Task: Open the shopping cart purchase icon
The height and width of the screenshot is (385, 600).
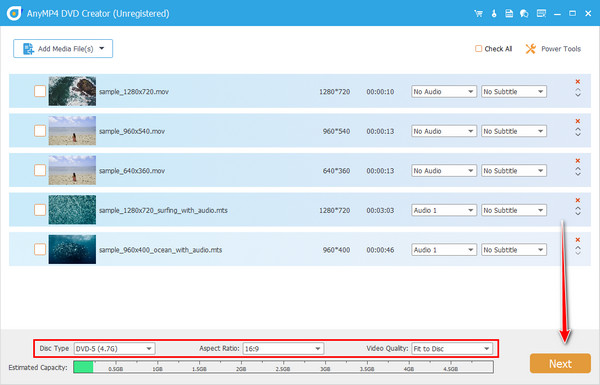Action: pyautogui.click(x=478, y=14)
